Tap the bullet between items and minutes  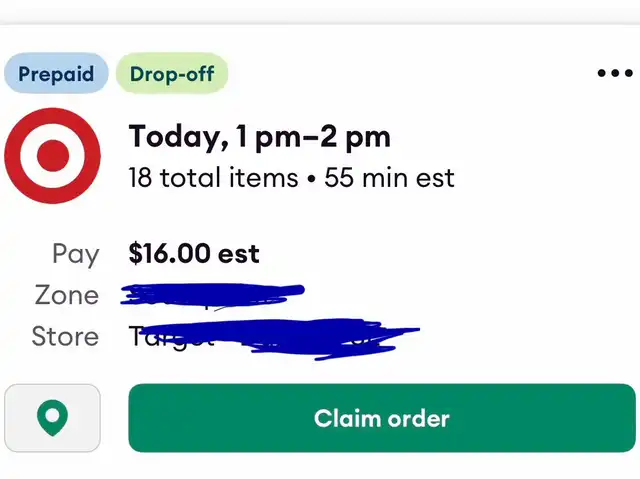point(312,179)
